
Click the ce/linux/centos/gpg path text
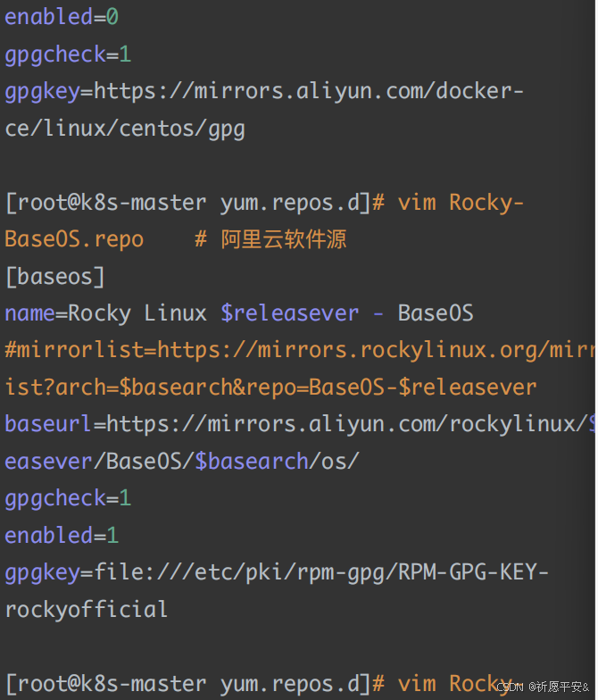(125, 129)
